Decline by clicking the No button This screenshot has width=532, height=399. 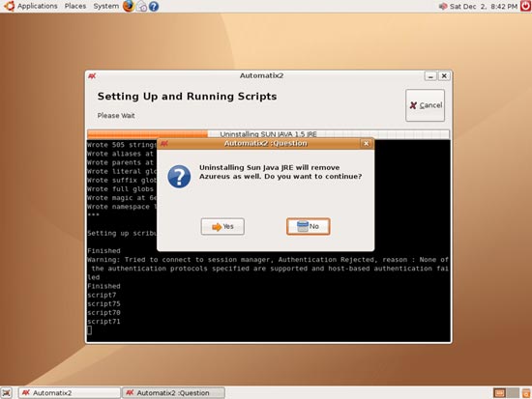[308, 226]
